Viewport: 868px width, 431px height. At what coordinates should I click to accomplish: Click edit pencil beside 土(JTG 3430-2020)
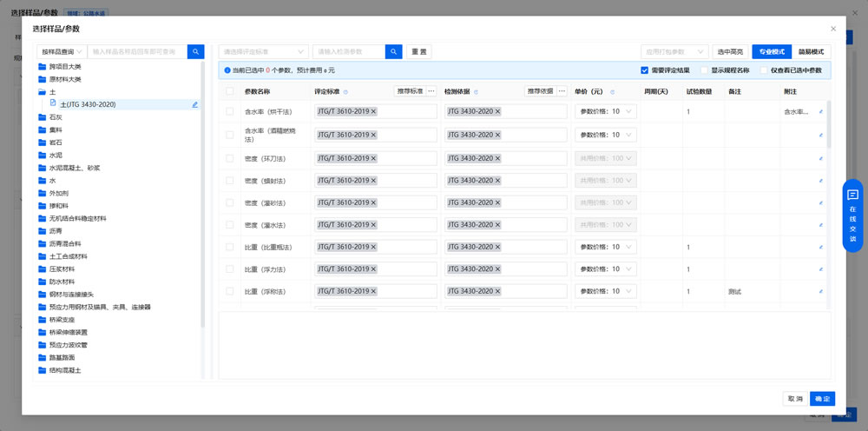tap(195, 104)
